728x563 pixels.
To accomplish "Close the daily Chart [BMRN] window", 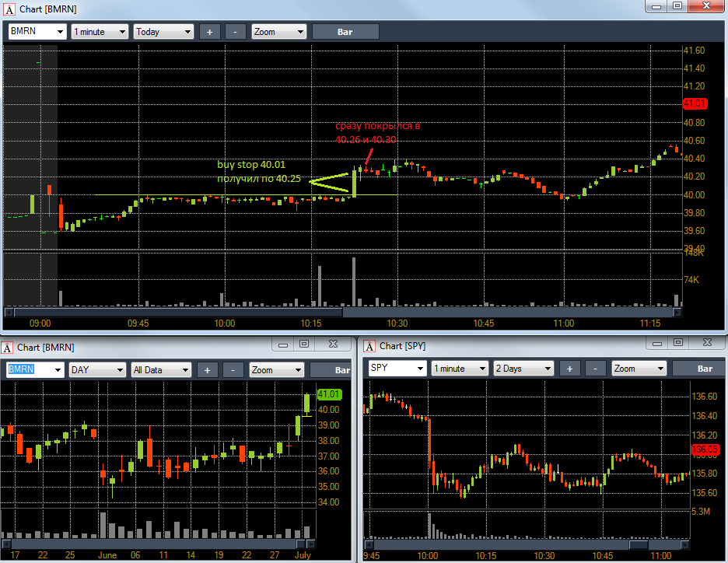I will (333, 344).
